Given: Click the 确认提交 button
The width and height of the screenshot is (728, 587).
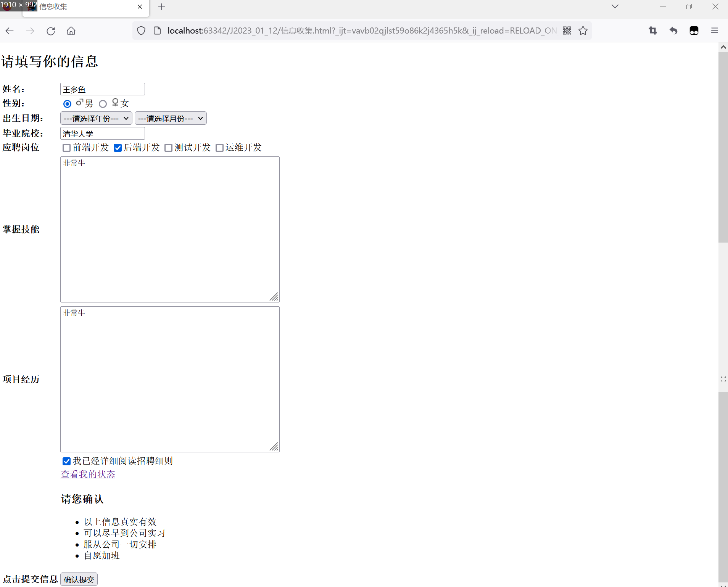Looking at the screenshot, I should coord(79,579).
